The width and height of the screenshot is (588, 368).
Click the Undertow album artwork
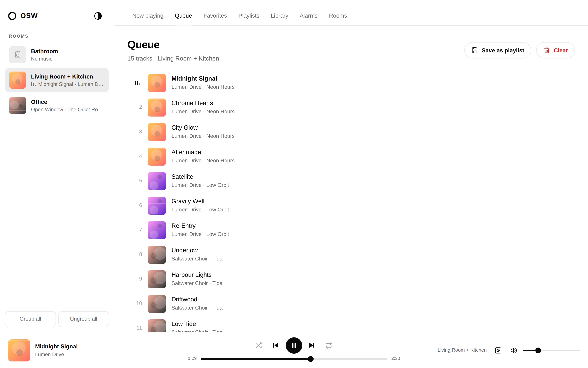tap(157, 255)
